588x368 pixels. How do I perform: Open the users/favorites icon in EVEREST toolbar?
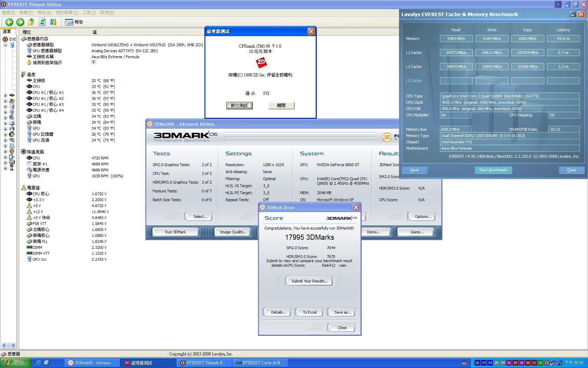tap(53, 22)
